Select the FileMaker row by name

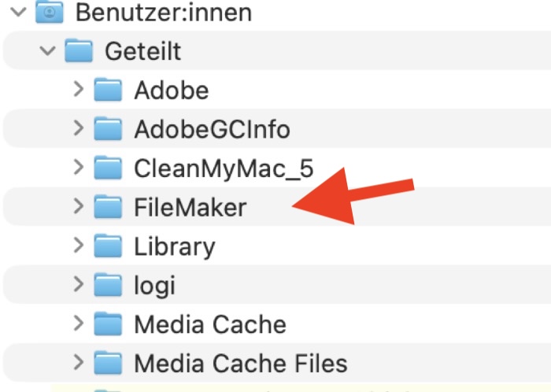coord(190,208)
